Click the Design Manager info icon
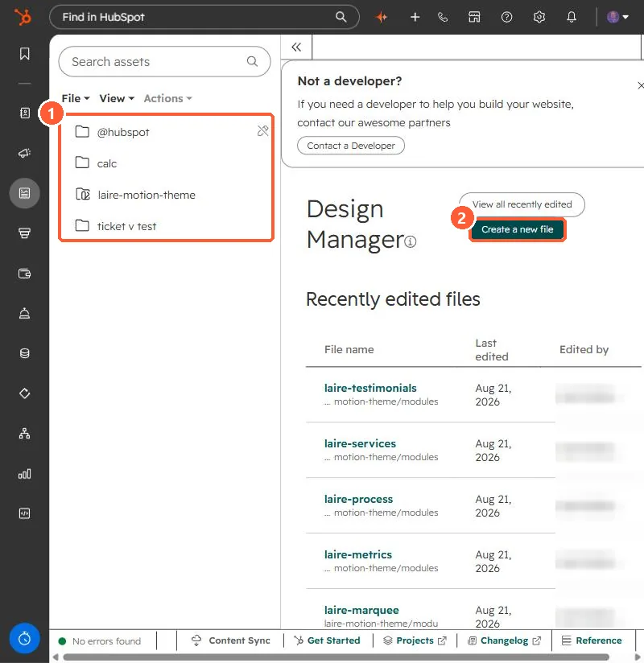The height and width of the screenshot is (663, 644). (410, 241)
